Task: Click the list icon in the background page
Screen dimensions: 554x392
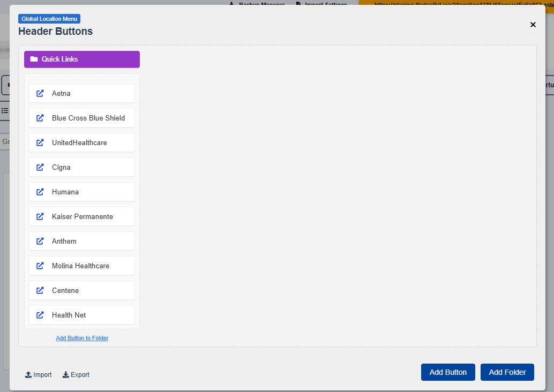Action: tap(5, 110)
